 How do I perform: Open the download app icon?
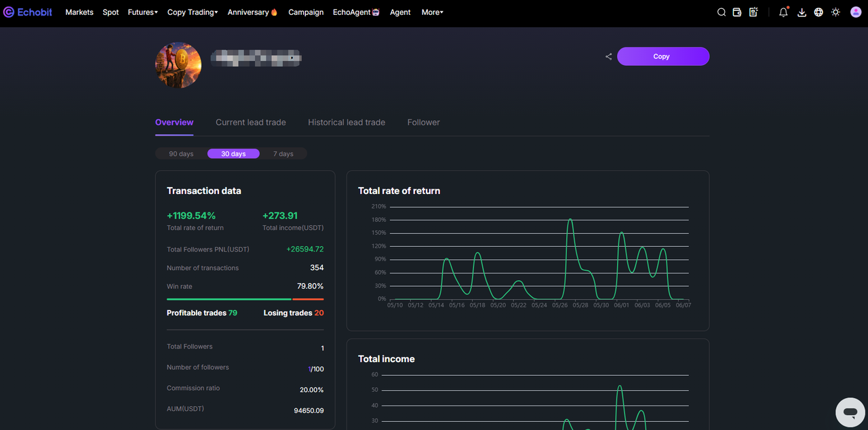click(x=802, y=12)
